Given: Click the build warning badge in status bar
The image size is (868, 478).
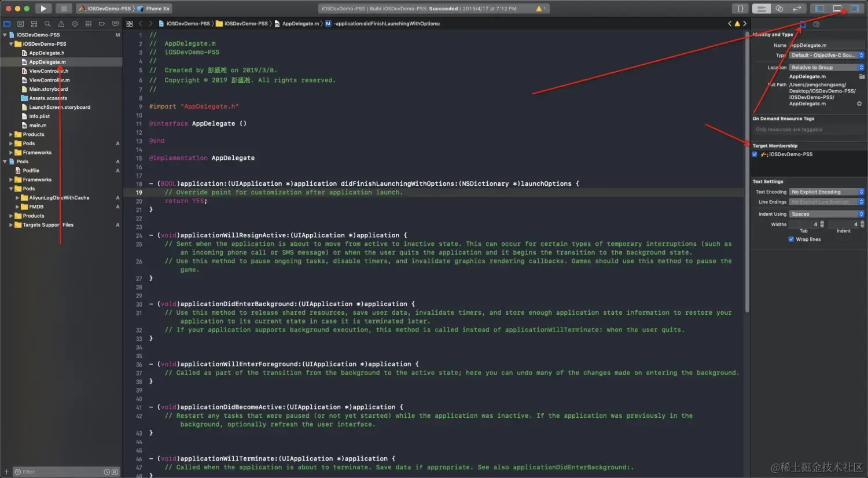Looking at the screenshot, I should tap(541, 9).
